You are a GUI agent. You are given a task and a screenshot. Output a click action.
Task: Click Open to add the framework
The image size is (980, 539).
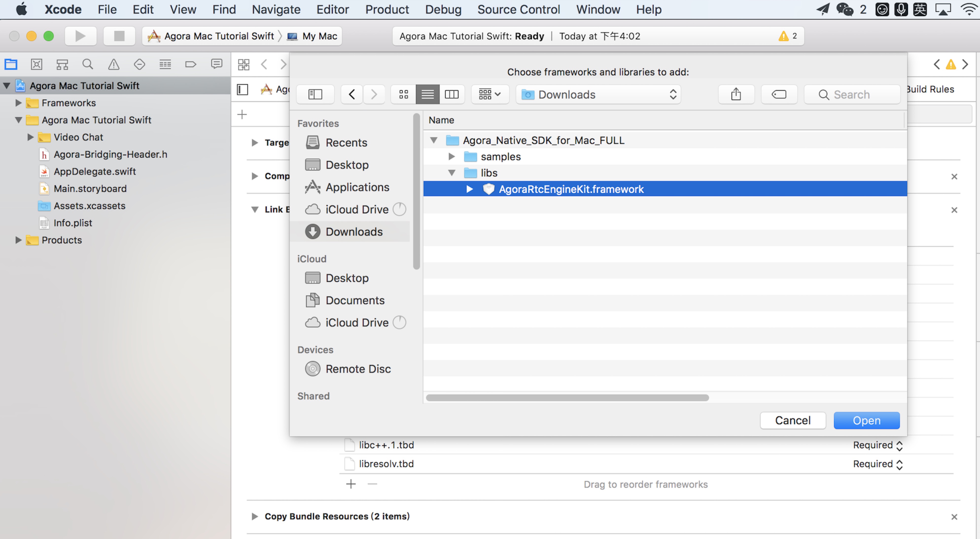867,421
